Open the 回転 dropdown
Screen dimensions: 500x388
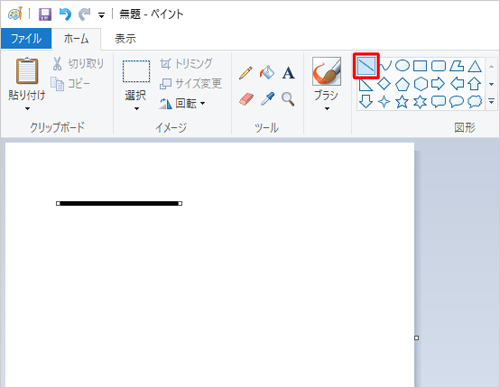tap(182, 103)
